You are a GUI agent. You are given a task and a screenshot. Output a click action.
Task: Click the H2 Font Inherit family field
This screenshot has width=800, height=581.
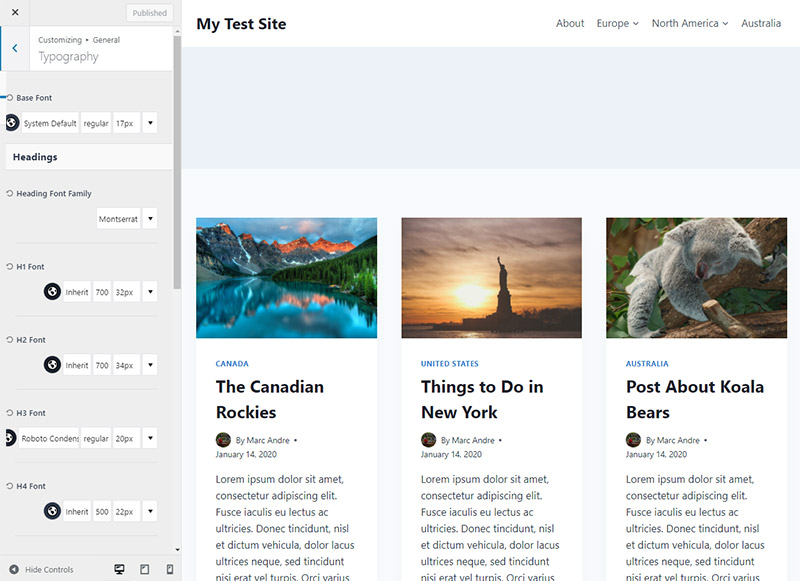[x=77, y=365]
